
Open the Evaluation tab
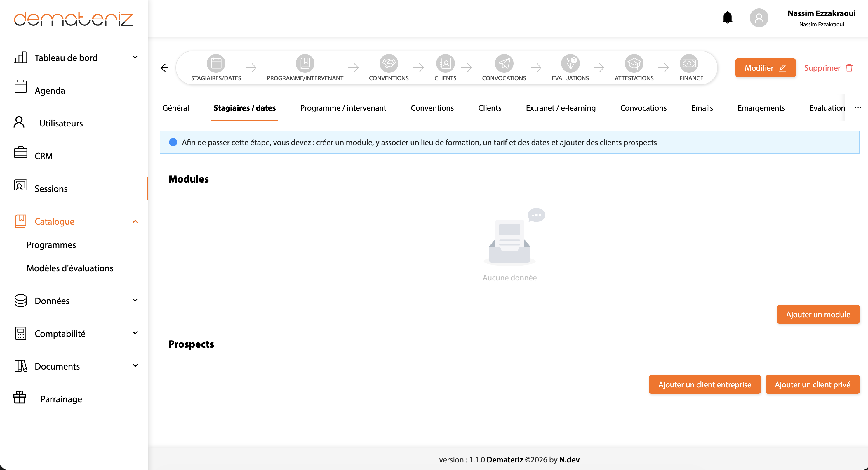click(827, 108)
